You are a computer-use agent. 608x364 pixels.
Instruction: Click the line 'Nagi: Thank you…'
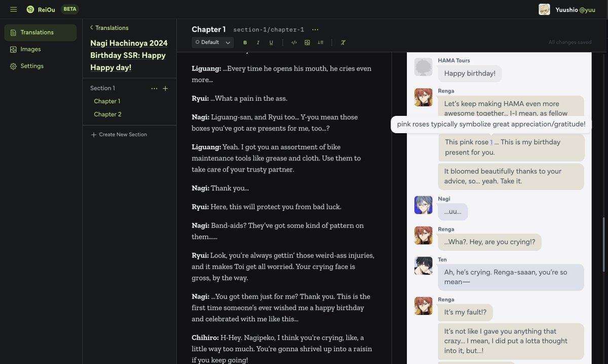click(x=220, y=188)
